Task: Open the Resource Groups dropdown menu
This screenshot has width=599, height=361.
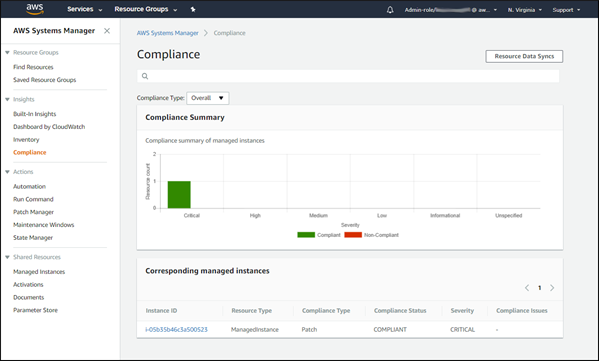Action: point(146,9)
